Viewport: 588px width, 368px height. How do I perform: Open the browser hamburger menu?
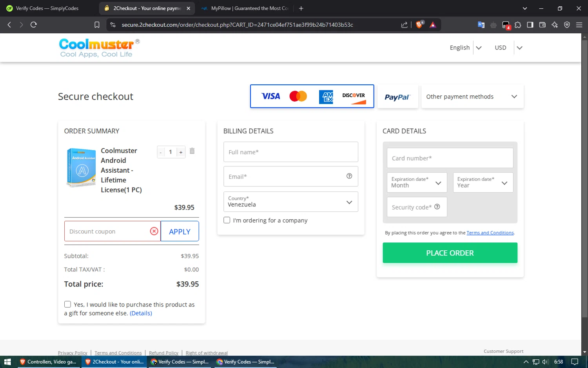point(579,25)
